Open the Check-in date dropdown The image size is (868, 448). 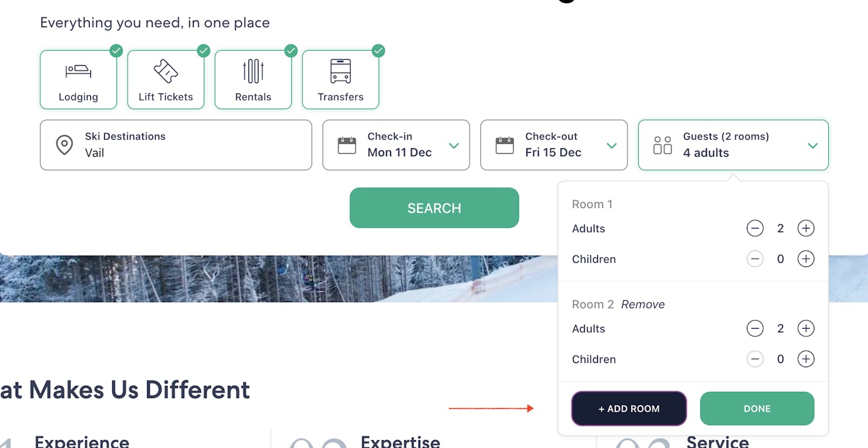coord(454,145)
